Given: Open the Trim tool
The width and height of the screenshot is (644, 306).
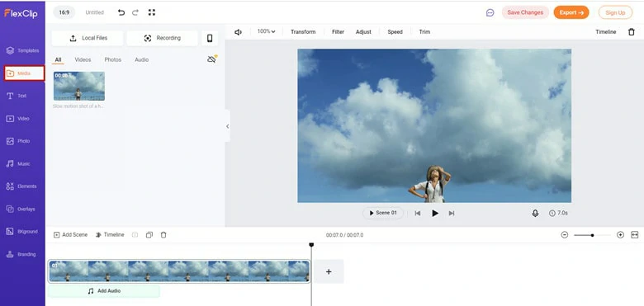Looking at the screenshot, I should click(424, 32).
